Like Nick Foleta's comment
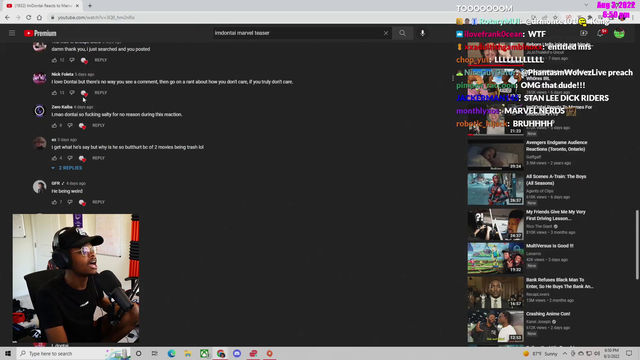This screenshot has height=360, width=640. pyautogui.click(x=54, y=93)
